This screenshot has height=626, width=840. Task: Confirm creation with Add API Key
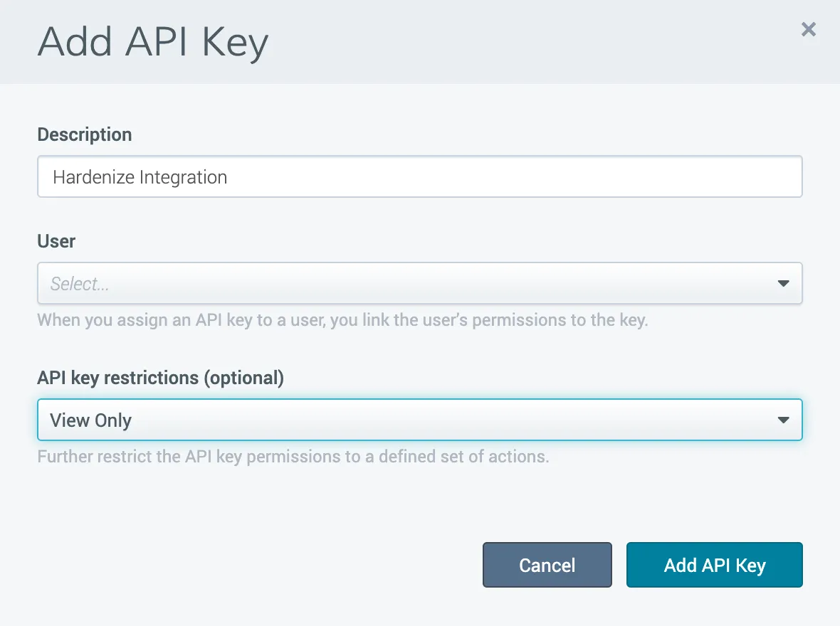coord(714,565)
